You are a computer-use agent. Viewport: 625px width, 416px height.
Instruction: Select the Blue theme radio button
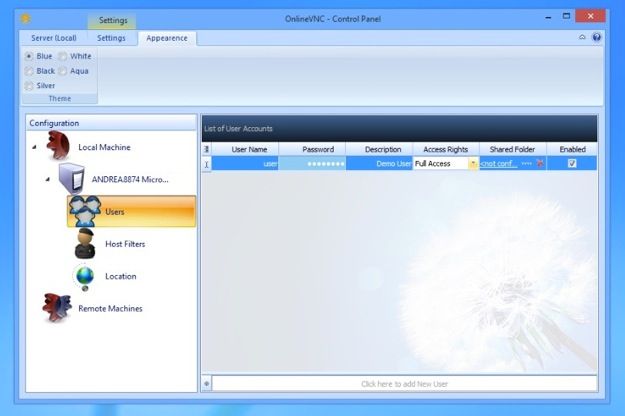29,56
